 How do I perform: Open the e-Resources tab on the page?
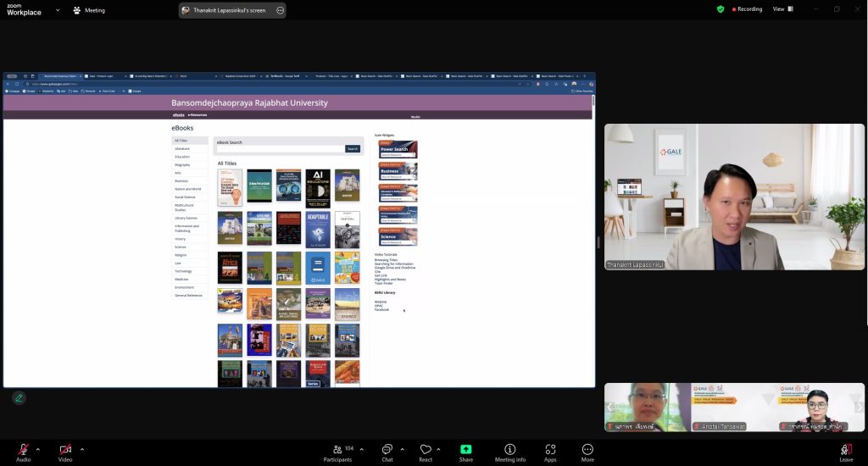[x=198, y=115]
